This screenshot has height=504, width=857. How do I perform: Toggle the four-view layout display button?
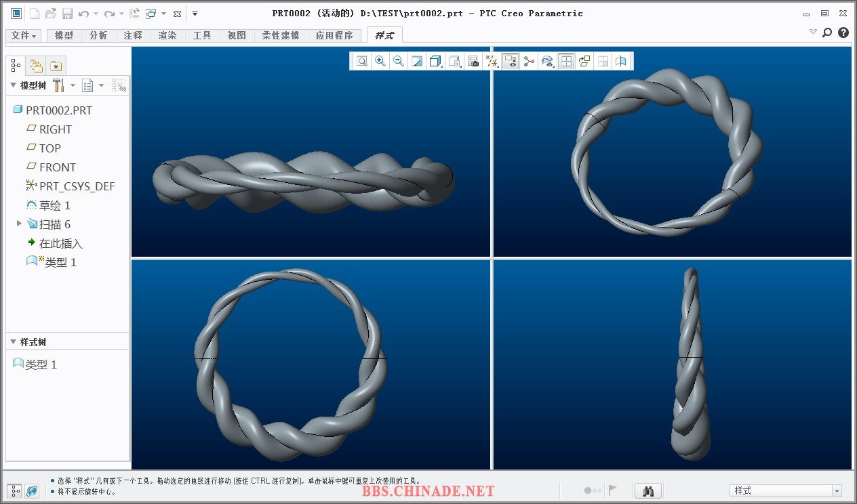566,62
